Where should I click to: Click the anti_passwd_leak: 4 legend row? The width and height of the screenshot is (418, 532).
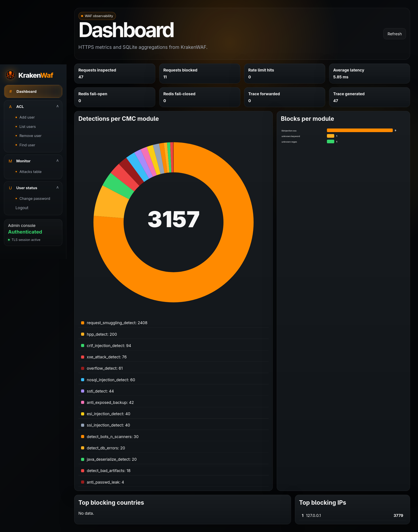click(x=173, y=482)
